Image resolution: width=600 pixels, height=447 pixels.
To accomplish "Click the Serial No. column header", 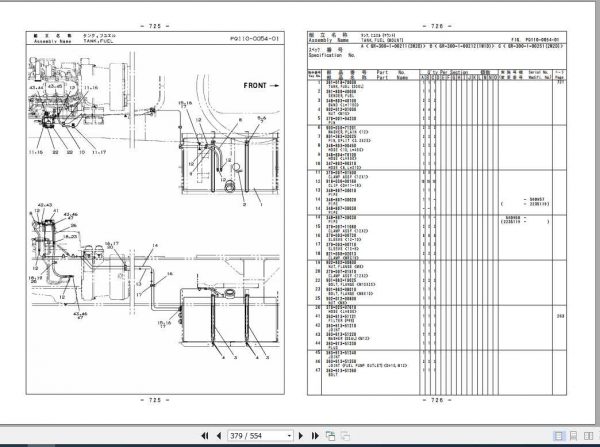I will [x=538, y=72].
